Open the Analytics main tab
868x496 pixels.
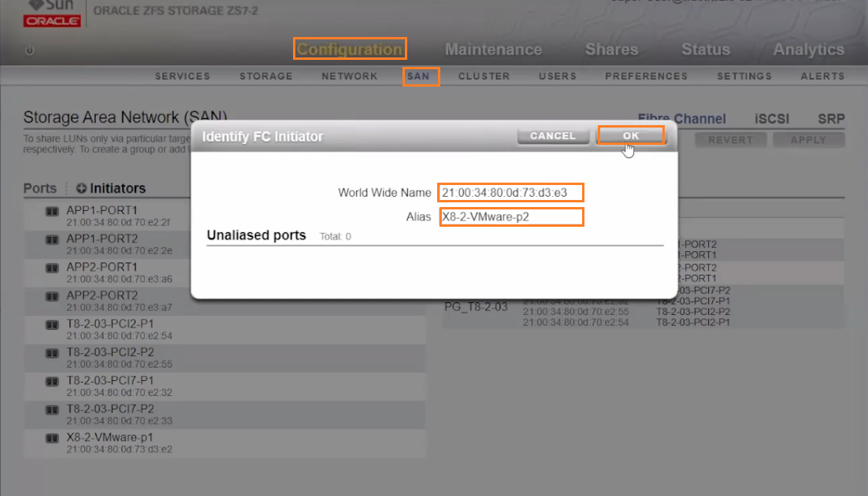pos(809,50)
